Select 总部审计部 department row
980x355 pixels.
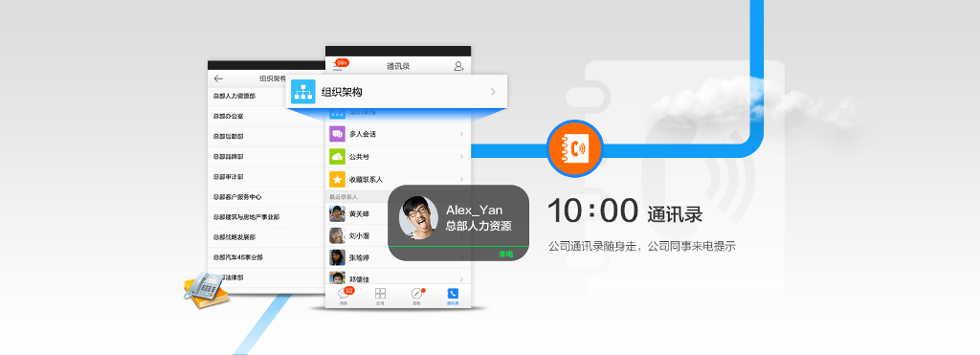coord(266,177)
